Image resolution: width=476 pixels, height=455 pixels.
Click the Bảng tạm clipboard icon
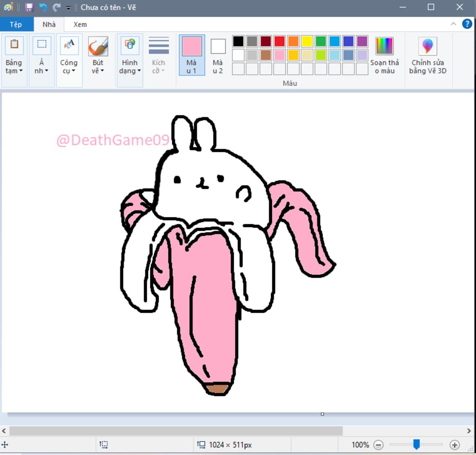[14, 45]
